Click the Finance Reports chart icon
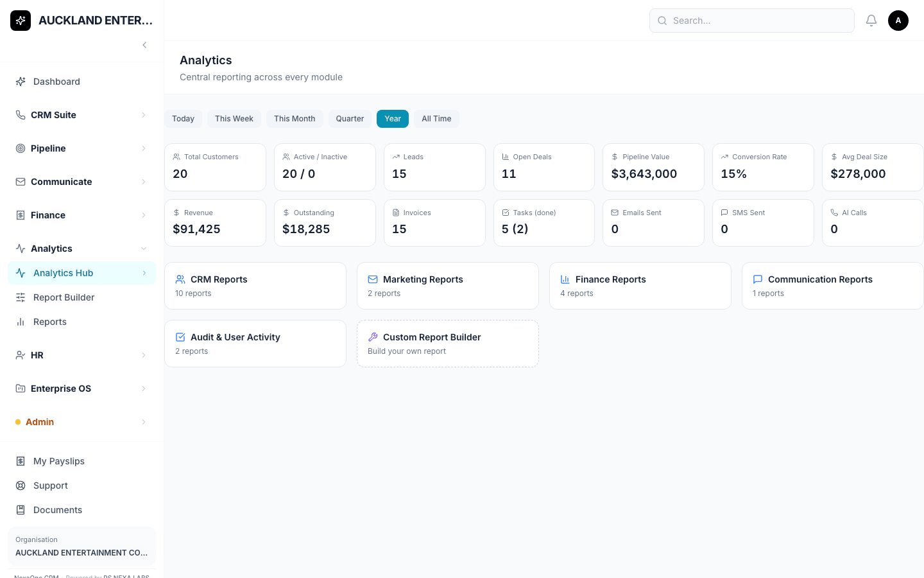Viewport: 924px width, 578px height. pyautogui.click(x=565, y=279)
